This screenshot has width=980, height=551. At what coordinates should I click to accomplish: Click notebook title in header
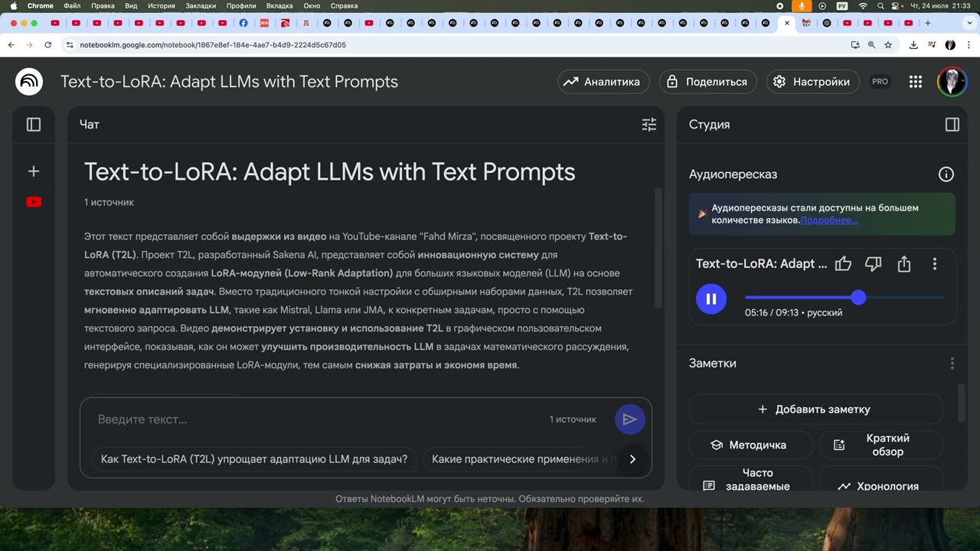[229, 82]
